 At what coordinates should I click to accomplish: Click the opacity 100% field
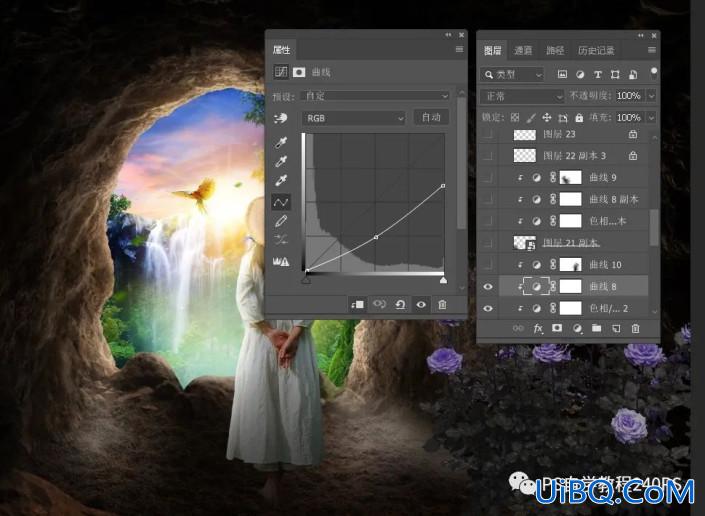629,96
